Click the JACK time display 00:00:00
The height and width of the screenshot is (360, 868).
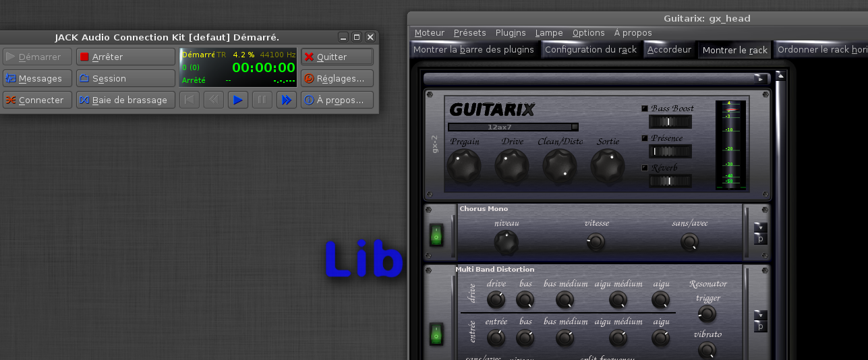click(264, 67)
